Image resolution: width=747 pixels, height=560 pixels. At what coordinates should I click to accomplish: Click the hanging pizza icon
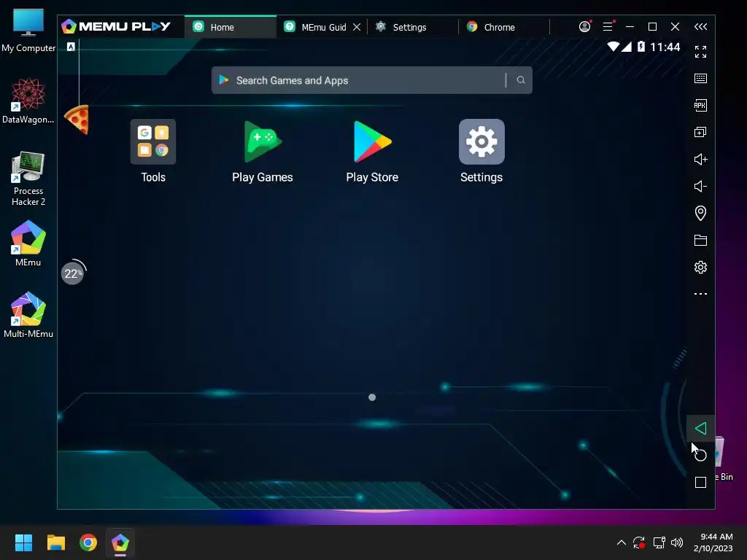(77, 120)
